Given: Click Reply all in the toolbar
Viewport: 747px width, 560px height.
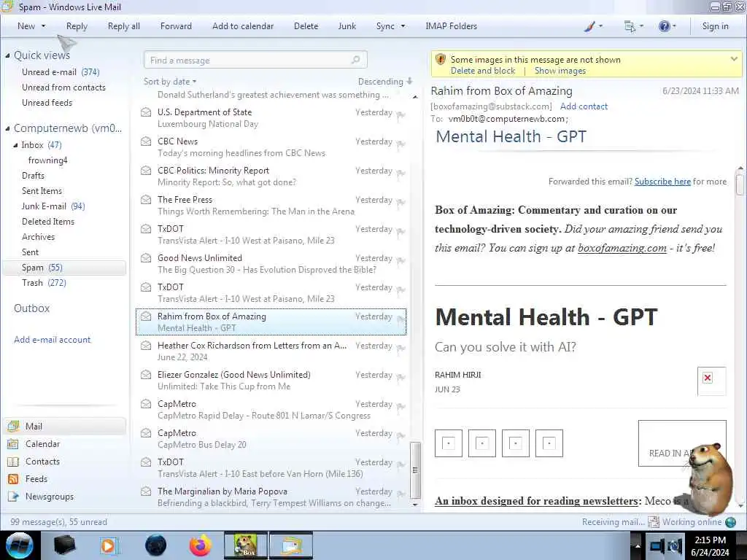Looking at the screenshot, I should (124, 26).
